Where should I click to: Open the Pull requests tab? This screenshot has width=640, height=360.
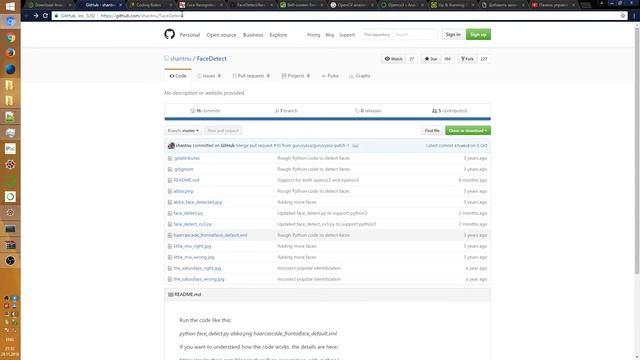(x=251, y=76)
